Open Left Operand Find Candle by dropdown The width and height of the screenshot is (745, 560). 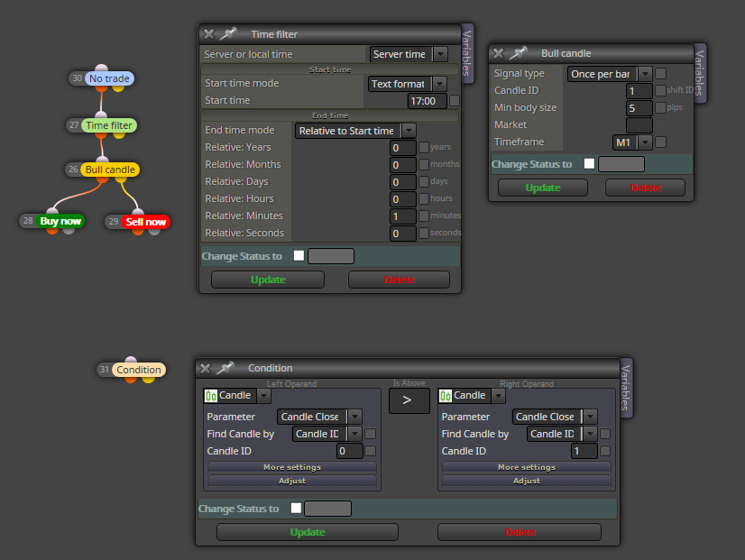click(354, 434)
